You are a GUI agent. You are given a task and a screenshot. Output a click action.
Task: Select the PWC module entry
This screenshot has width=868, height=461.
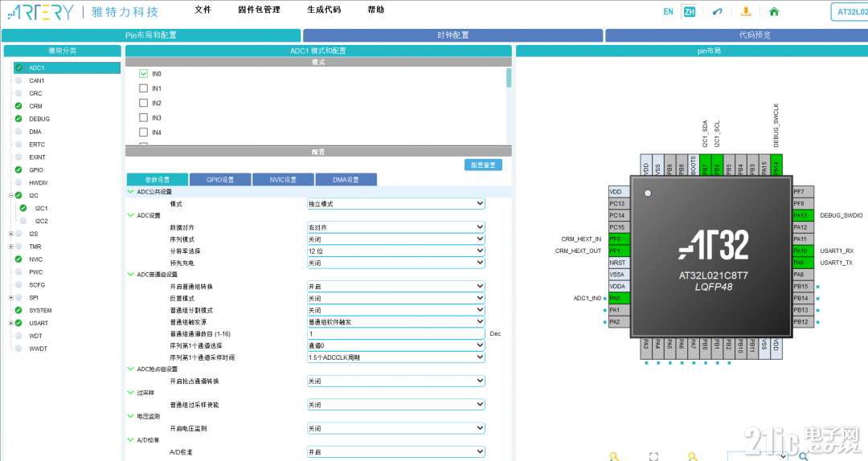point(35,271)
